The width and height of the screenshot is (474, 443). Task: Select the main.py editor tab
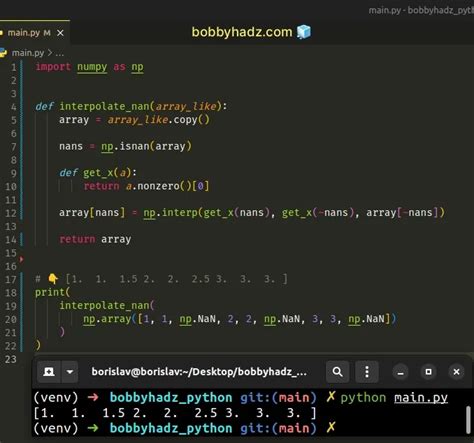click(35, 33)
